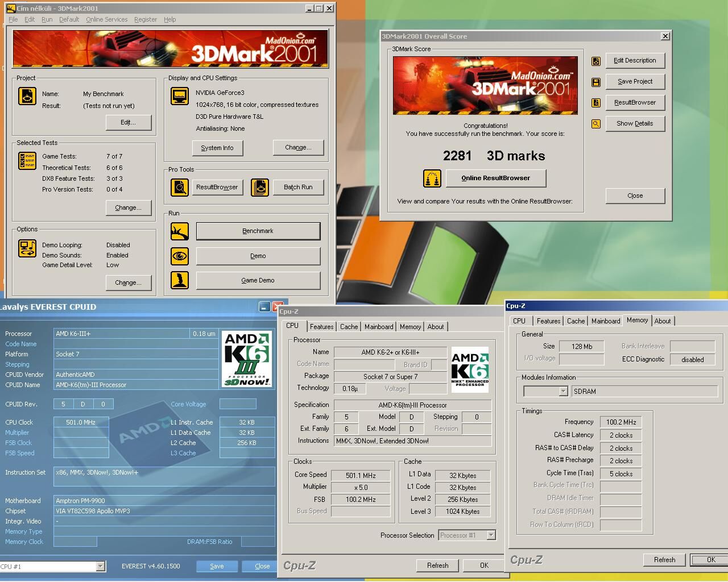
Task: Click the Edit Description icon in Overall Score
Action: 596,61
